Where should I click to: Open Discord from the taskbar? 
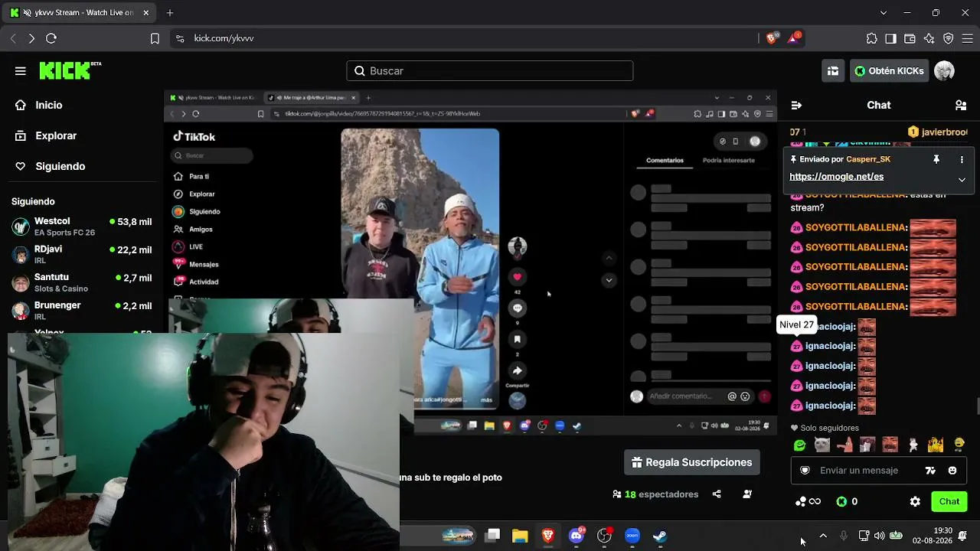pyautogui.click(x=577, y=536)
